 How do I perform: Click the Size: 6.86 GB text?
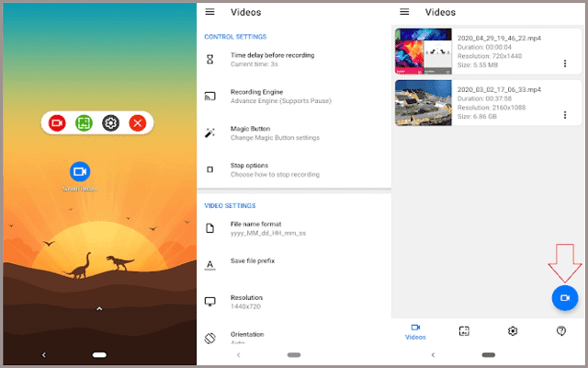pos(477,117)
